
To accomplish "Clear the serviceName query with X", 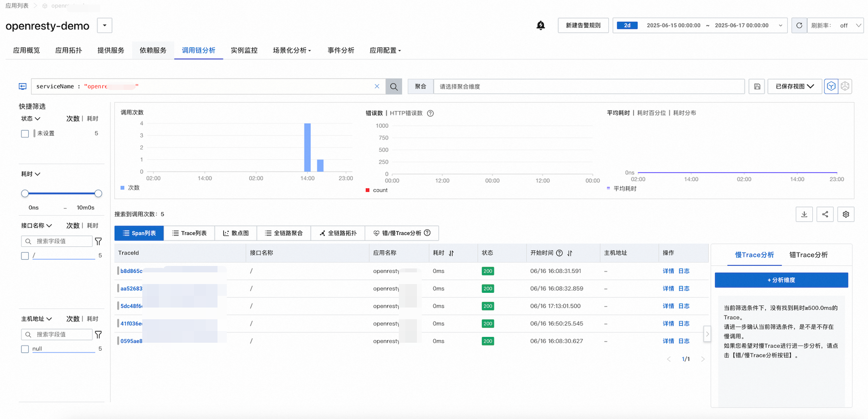I will coord(377,87).
